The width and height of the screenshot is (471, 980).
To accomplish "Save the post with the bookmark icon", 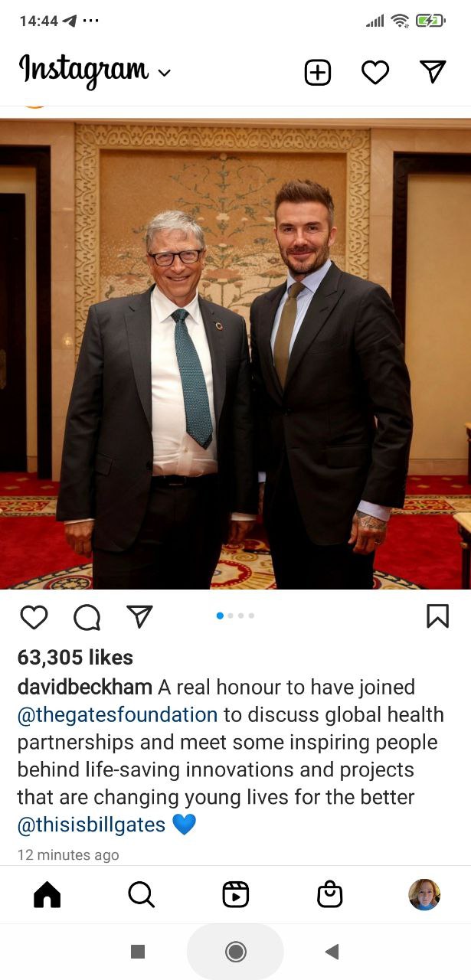I will (x=437, y=616).
